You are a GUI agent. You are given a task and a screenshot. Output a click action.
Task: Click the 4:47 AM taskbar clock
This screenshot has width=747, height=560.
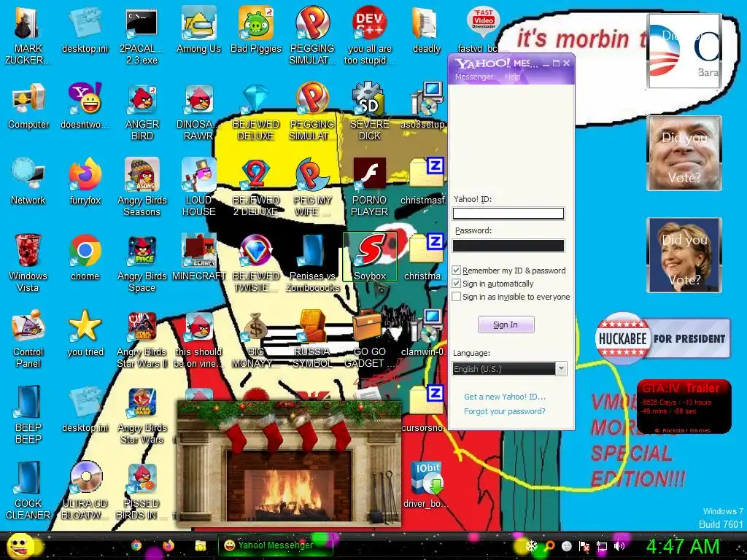tap(683, 546)
